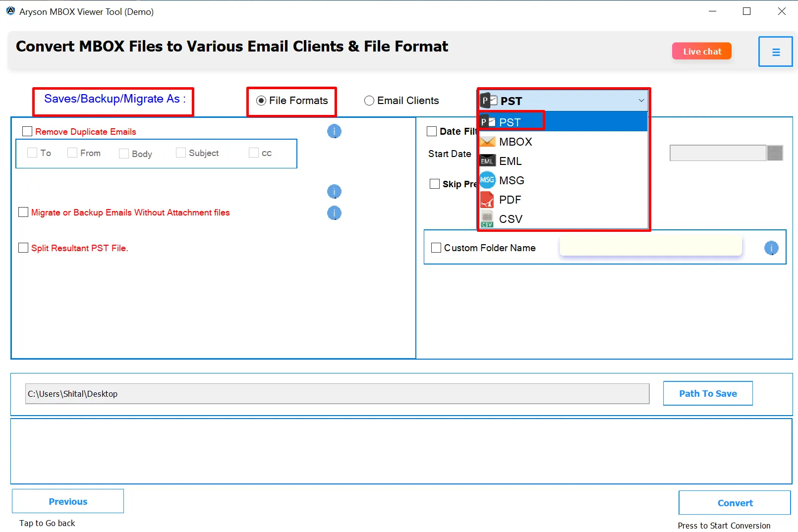The width and height of the screenshot is (798, 532).
Task: Enable the Remove Duplicate Emails checkbox
Action: pyautogui.click(x=27, y=131)
